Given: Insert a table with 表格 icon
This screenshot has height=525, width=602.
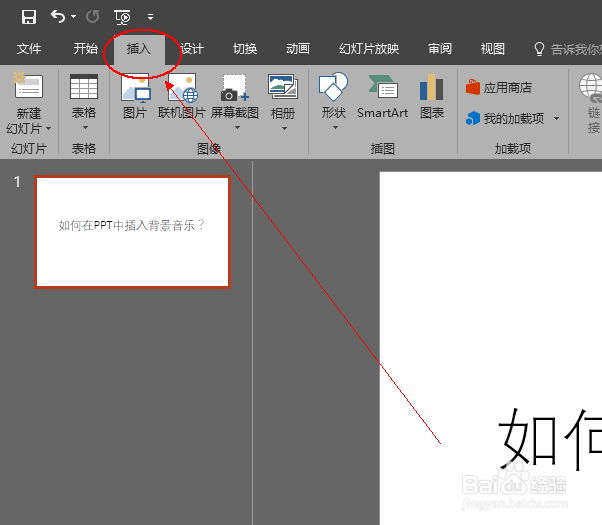Looking at the screenshot, I should coord(84,86).
